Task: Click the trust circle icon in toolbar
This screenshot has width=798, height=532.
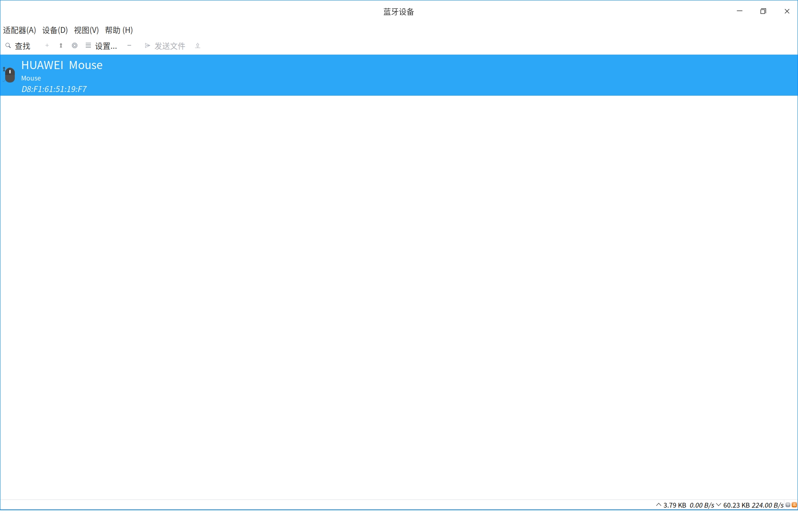Action: (75, 45)
